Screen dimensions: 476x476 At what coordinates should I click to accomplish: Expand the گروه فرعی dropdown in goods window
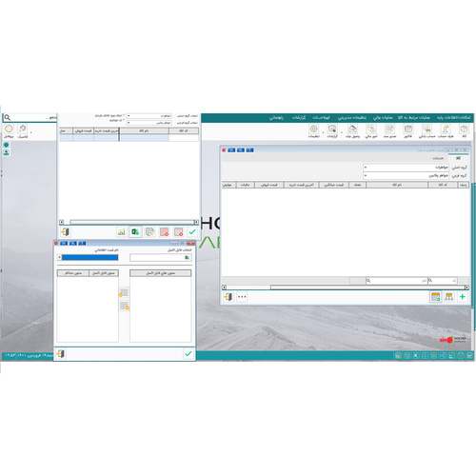pyautogui.click(x=366, y=175)
